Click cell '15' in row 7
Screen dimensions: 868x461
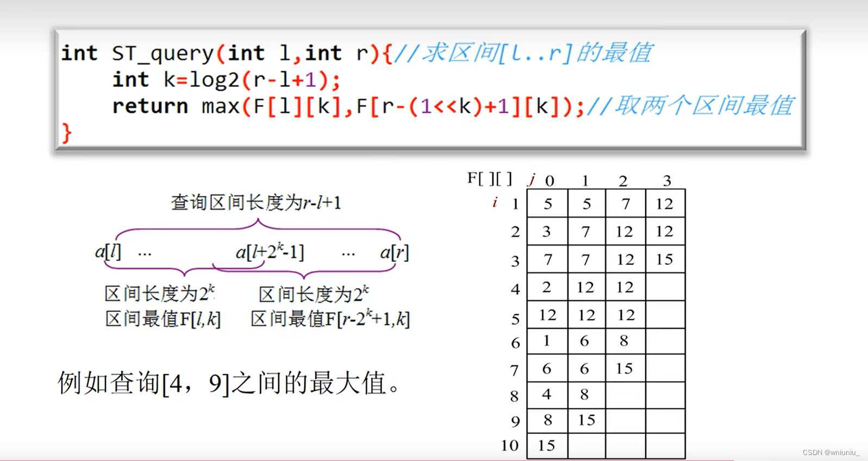[626, 369]
